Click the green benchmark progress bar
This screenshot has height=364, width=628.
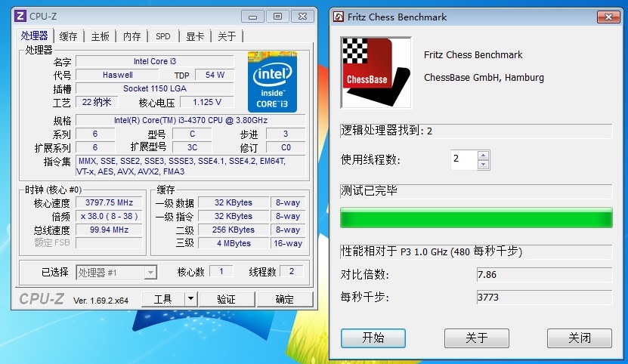[476, 217]
